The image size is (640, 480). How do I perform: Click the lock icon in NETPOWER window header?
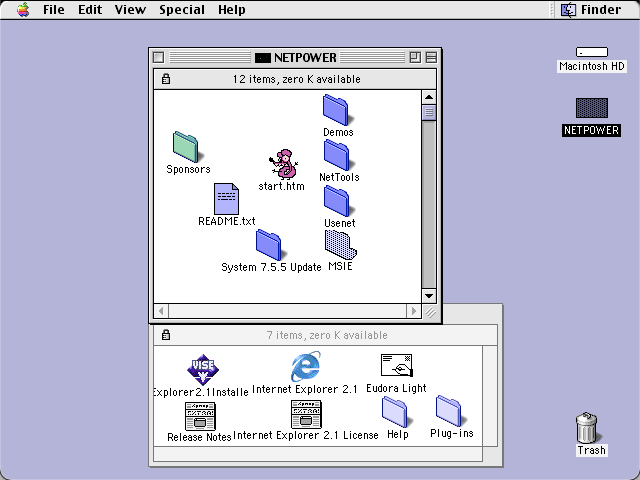coord(166,79)
